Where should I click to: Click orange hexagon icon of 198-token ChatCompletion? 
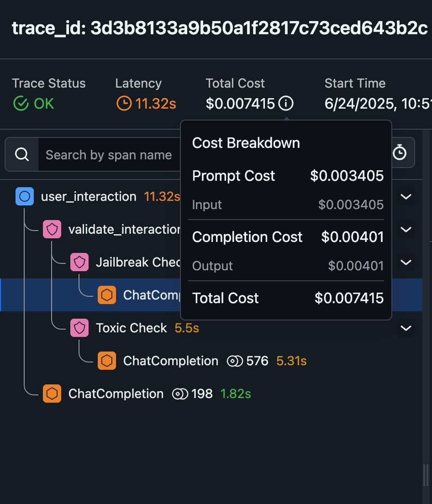[52, 394]
